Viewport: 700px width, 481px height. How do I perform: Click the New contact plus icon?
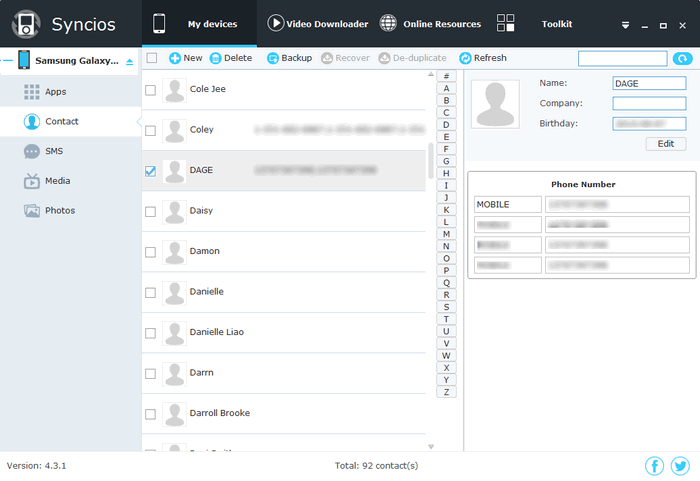click(175, 58)
